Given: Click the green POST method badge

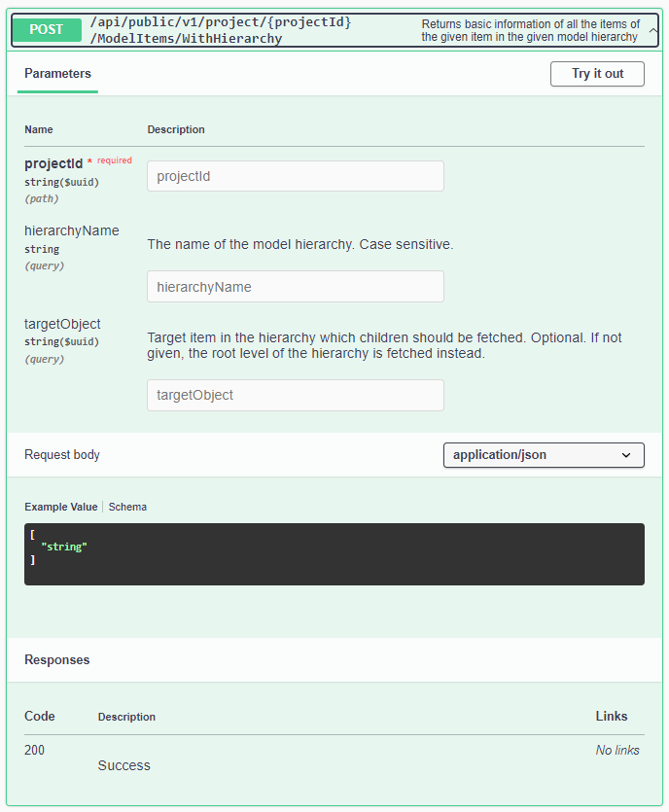Looking at the screenshot, I should click(x=46, y=30).
